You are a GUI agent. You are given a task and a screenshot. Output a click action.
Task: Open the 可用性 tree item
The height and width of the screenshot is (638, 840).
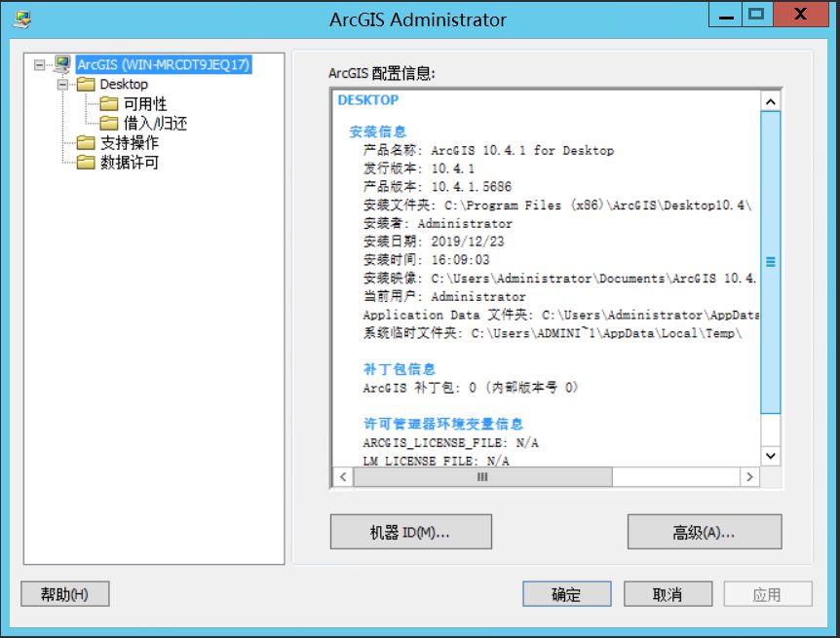tap(145, 104)
